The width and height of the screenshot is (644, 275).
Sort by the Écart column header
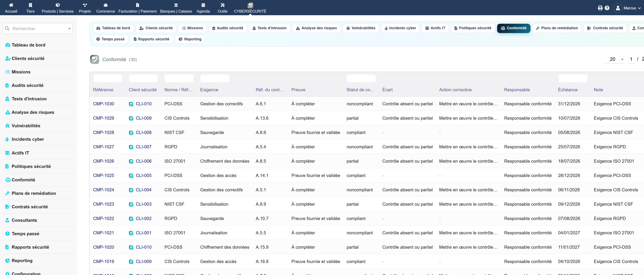(387, 90)
